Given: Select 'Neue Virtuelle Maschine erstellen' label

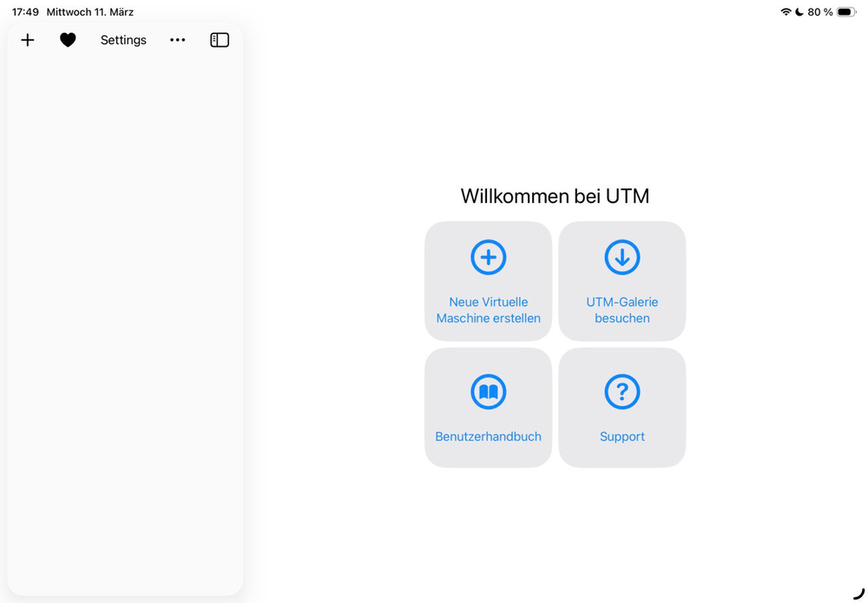Looking at the screenshot, I should pyautogui.click(x=488, y=310).
